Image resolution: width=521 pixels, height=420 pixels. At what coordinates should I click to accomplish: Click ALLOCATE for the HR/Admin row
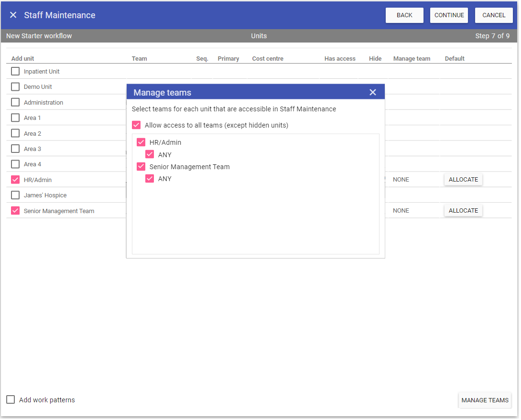coord(463,180)
